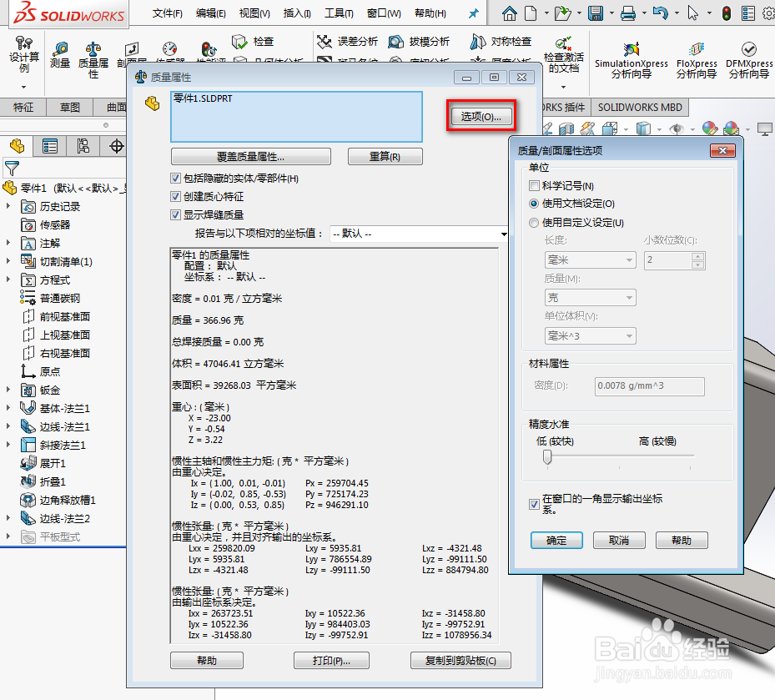The height and width of the screenshot is (700, 775).
Task: Expand the Cut list (切割清单) node
Action: point(8,261)
